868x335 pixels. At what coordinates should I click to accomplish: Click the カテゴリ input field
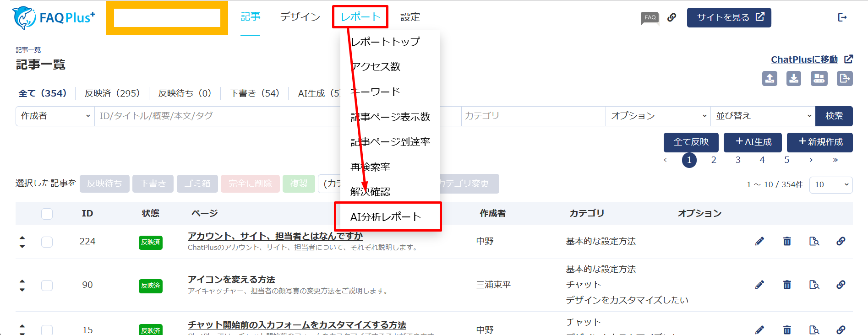pyautogui.click(x=533, y=116)
